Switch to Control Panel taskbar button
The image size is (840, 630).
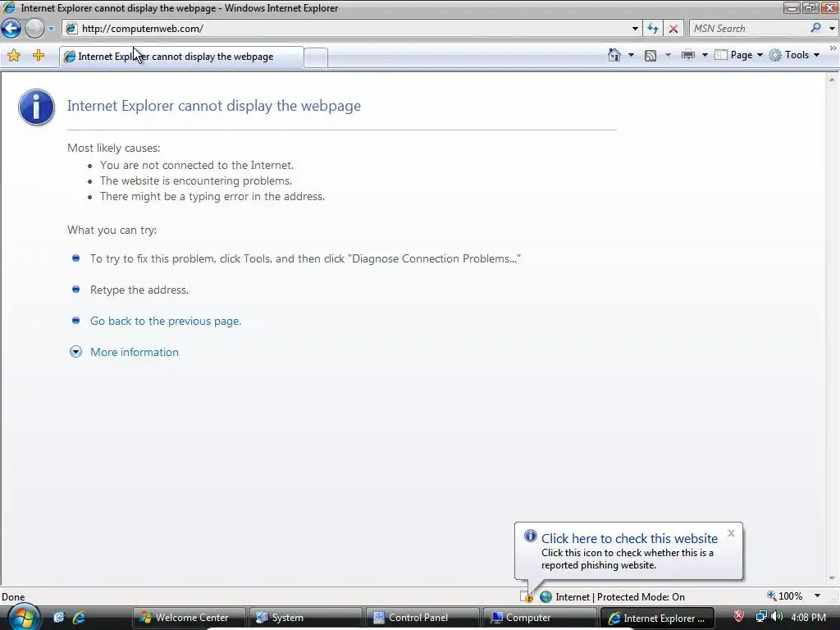[422, 618]
